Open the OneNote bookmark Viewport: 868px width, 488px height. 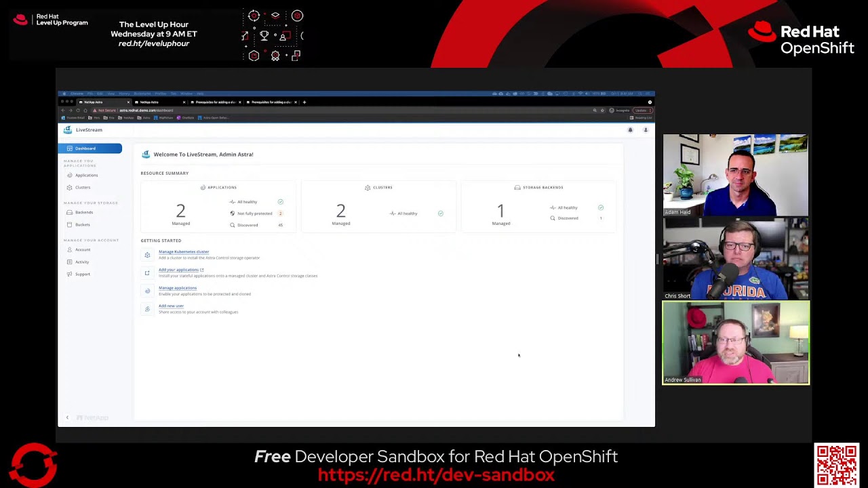coord(185,118)
